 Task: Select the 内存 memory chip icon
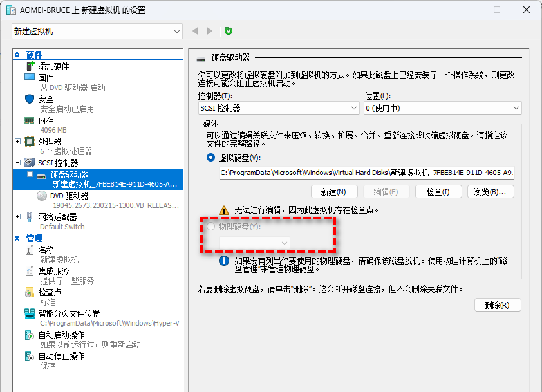(30, 120)
